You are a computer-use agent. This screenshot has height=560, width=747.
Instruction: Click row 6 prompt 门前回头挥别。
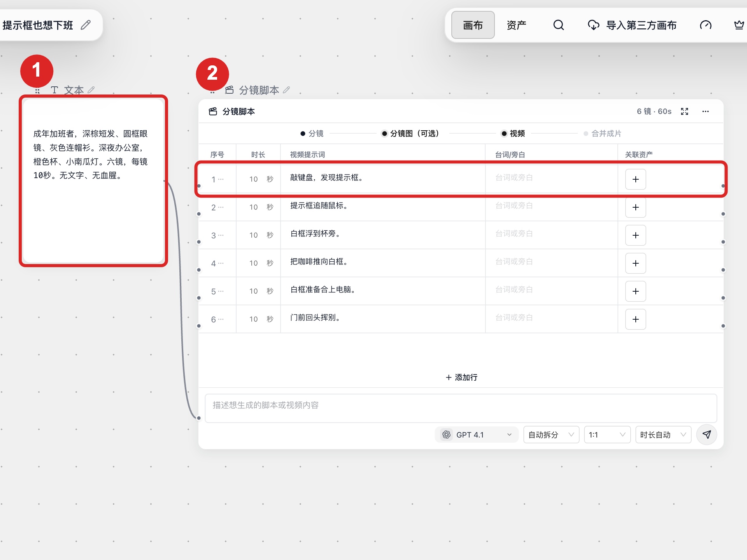click(x=315, y=318)
